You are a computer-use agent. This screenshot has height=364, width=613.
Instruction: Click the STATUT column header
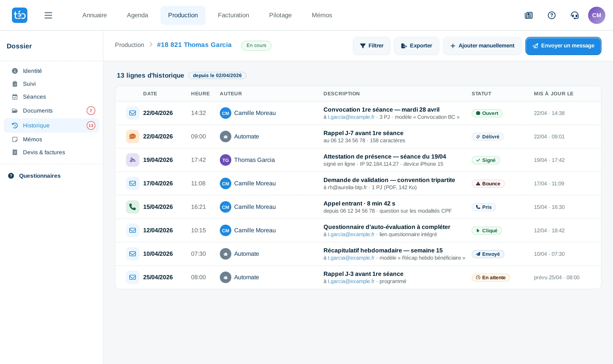click(482, 94)
